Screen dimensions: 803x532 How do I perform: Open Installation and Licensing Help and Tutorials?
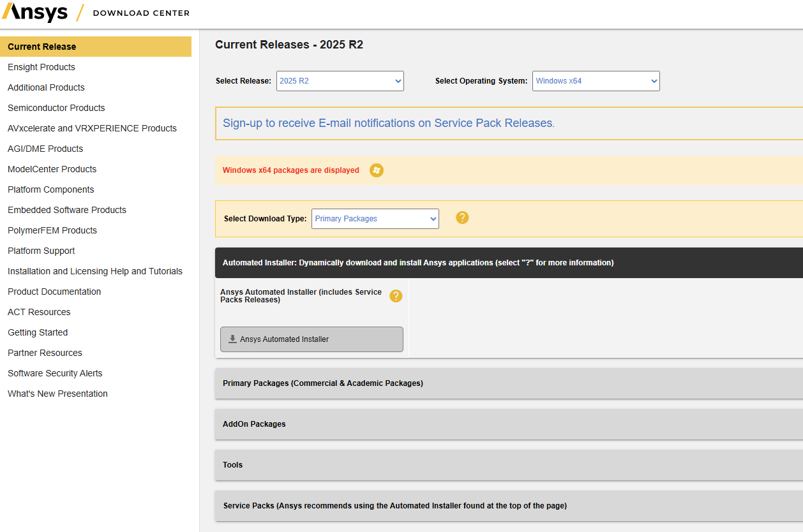coord(95,271)
